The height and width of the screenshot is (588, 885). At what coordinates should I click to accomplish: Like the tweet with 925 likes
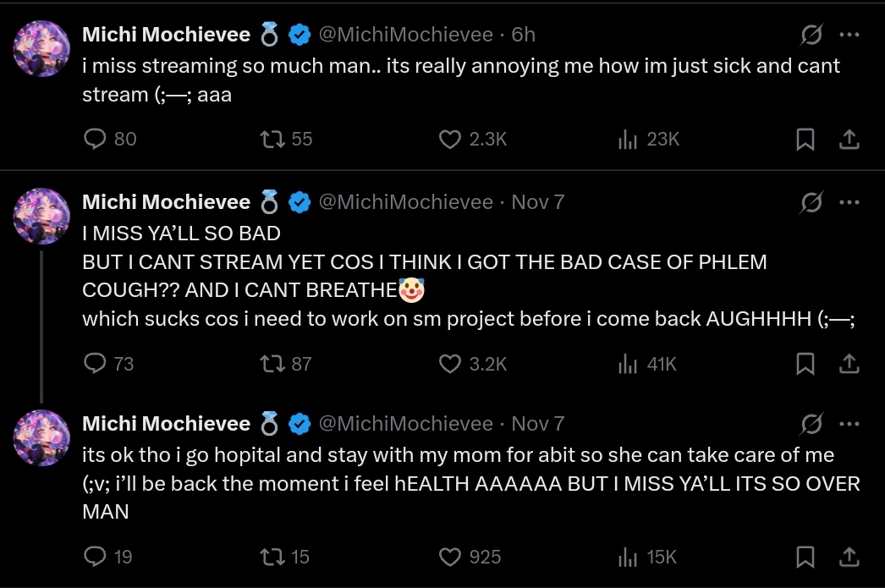coord(450,557)
